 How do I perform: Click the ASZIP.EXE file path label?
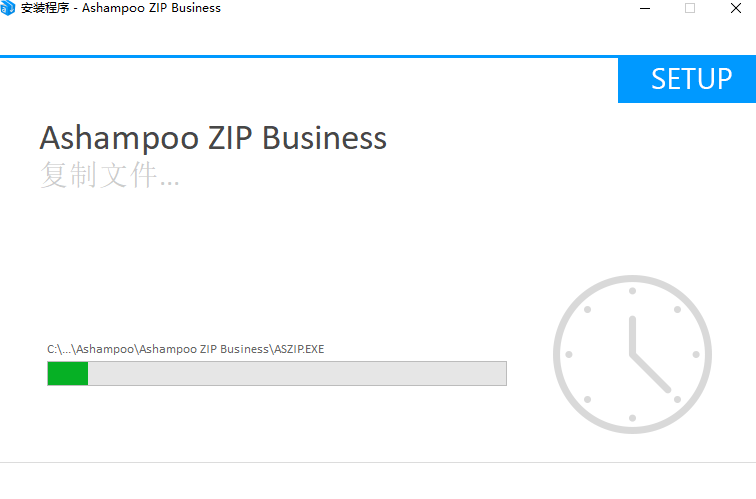(x=186, y=349)
